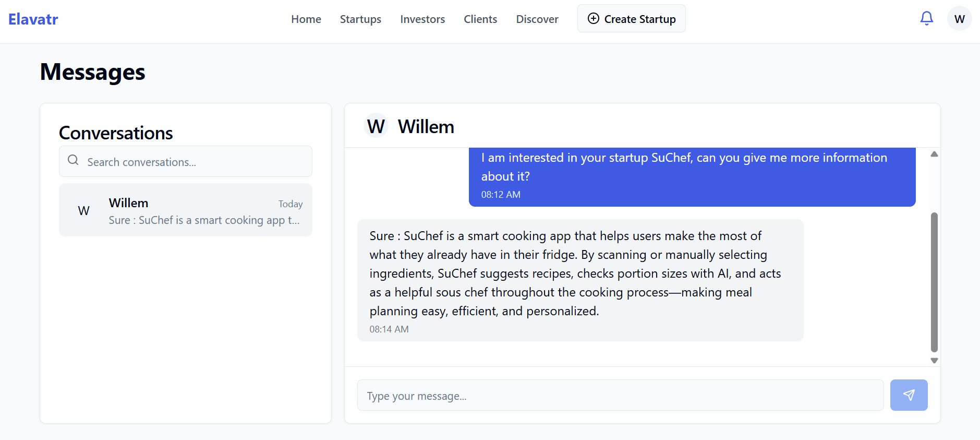Screen dimensions: 980x440
Task: Click the W avatar in the conversation list
Action: click(x=84, y=210)
